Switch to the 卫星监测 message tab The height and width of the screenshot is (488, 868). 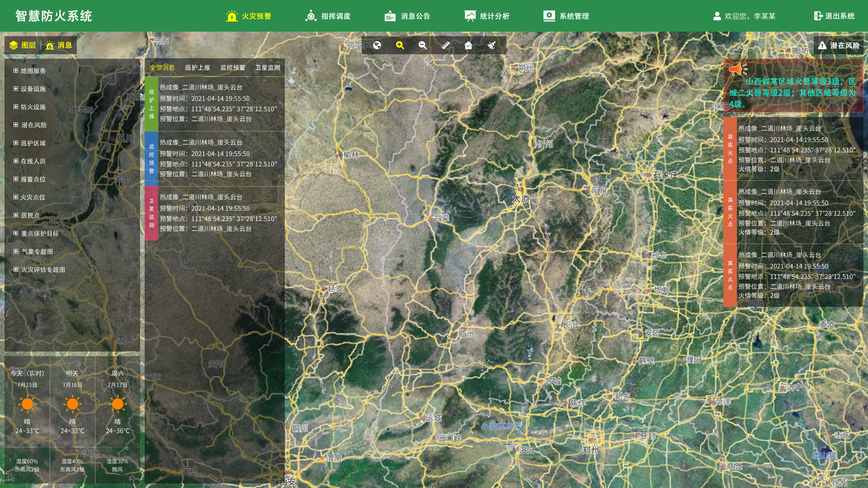pos(268,67)
